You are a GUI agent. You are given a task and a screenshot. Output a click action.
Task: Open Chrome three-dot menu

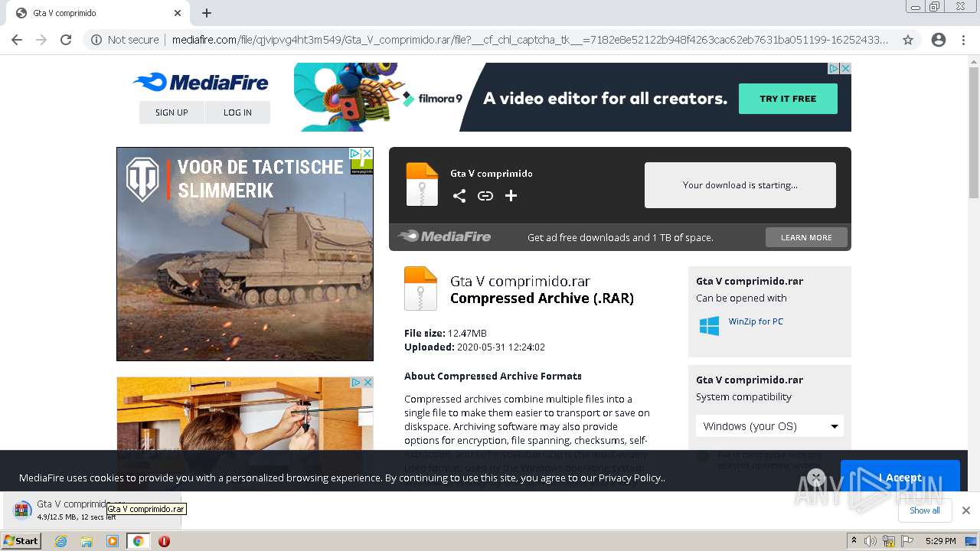tap(963, 40)
